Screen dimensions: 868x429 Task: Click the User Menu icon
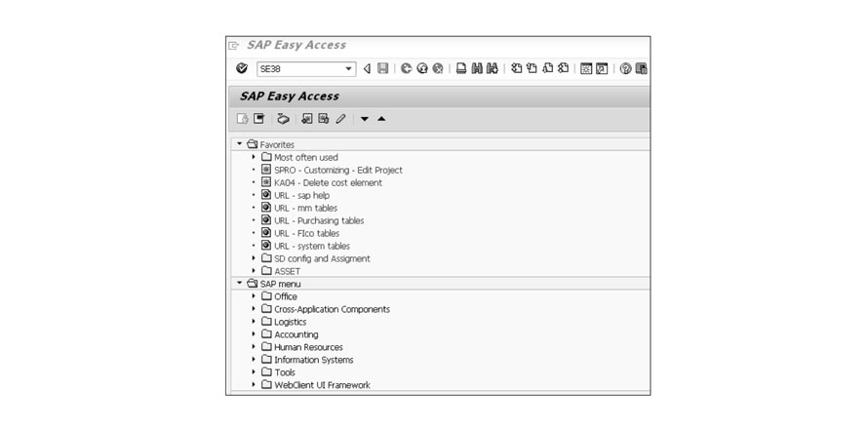pos(242,118)
